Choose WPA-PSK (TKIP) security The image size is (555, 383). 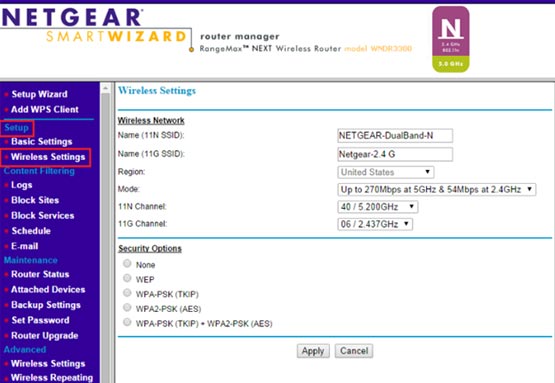pos(127,293)
